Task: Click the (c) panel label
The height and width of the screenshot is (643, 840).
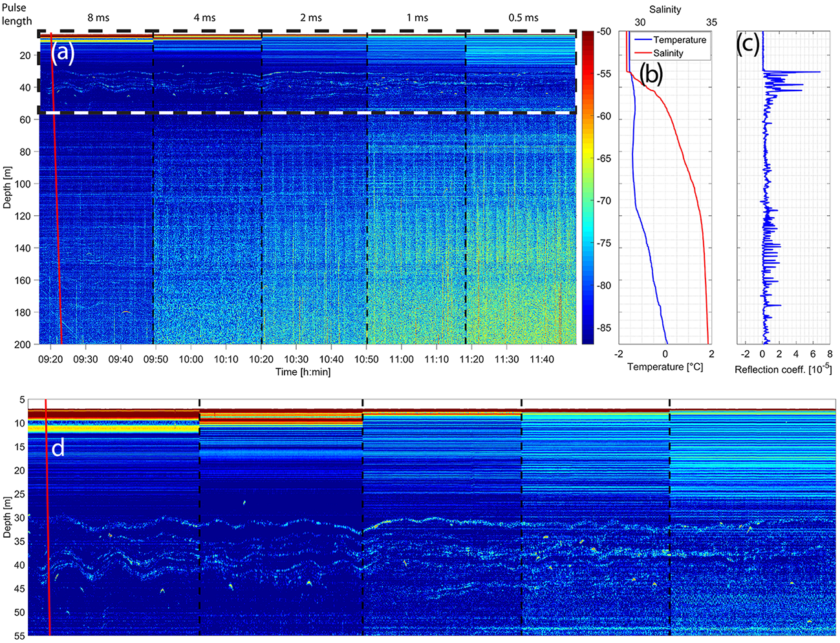Action: [x=749, y=44]
